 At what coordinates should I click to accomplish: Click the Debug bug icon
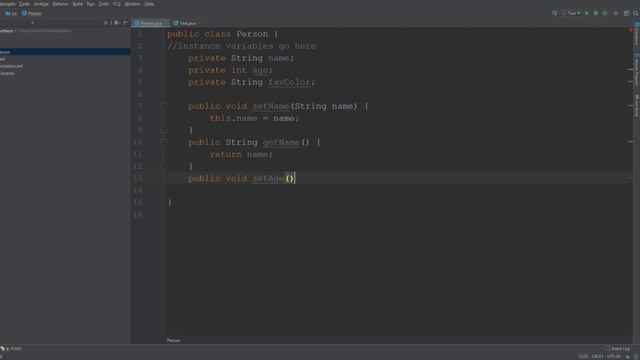(x=596, y=13)
